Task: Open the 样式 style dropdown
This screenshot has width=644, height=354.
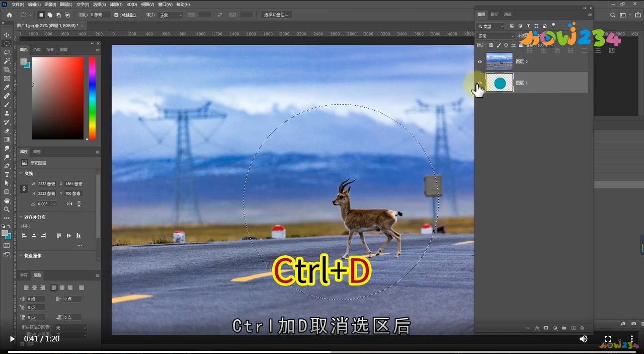Action: click(171, 15)
